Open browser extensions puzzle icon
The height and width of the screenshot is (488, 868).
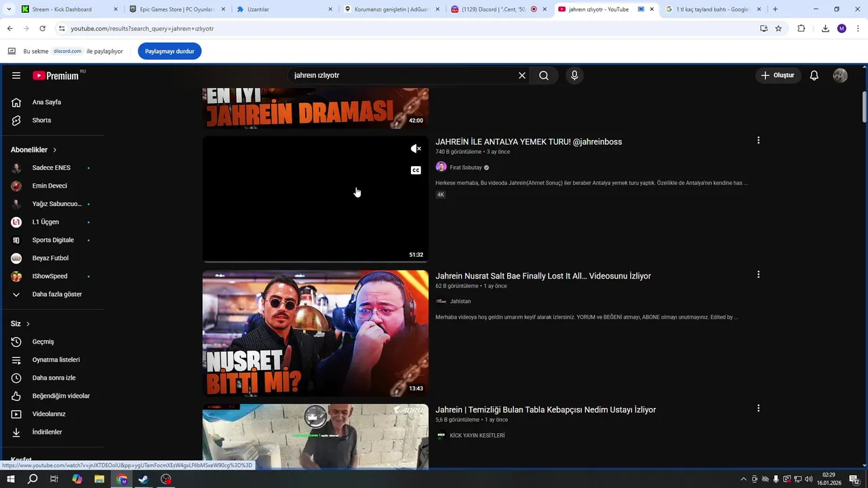pos(802,28)
